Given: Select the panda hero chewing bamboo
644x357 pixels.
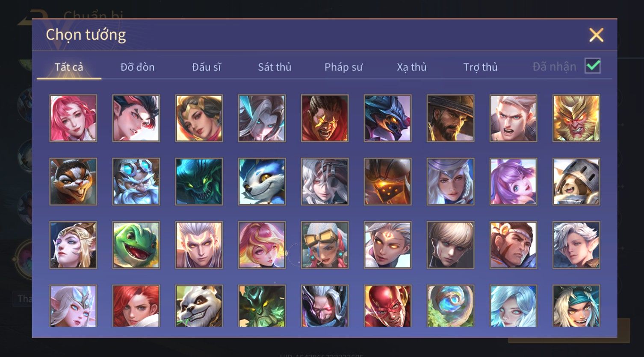Looking at the screenshot, I should click(x=199, y=306).
